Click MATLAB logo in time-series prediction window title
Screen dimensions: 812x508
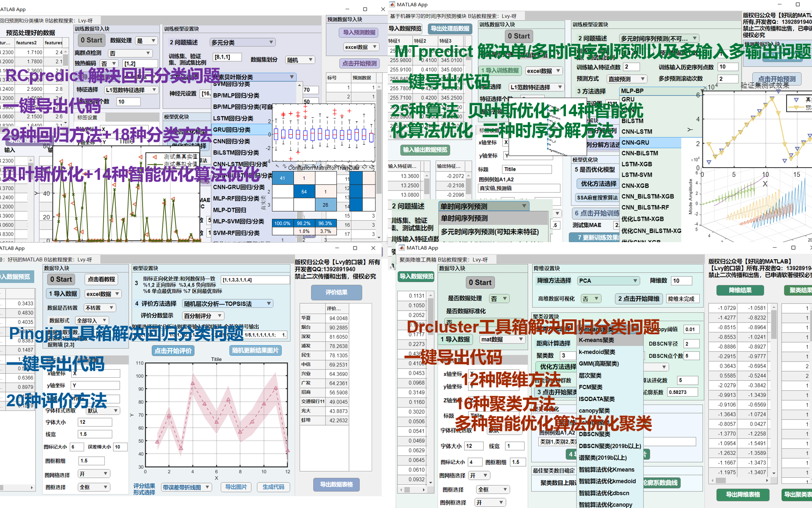[x=391, y=4]
